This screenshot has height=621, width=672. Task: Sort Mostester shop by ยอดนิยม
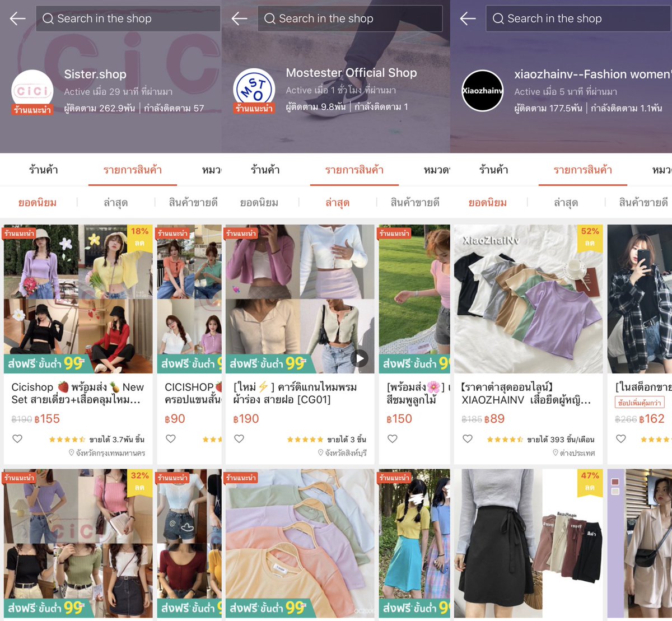click(259, 203)
